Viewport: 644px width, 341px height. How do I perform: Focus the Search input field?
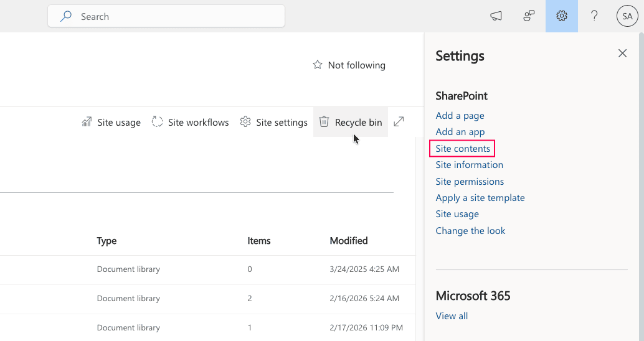click(x=166, y=16)
